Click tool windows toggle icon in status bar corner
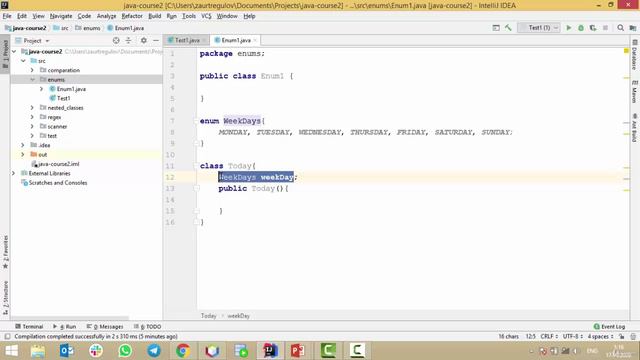Image resolution: width=640 pixels, height=360 pixels. click(x=7, y=337)
